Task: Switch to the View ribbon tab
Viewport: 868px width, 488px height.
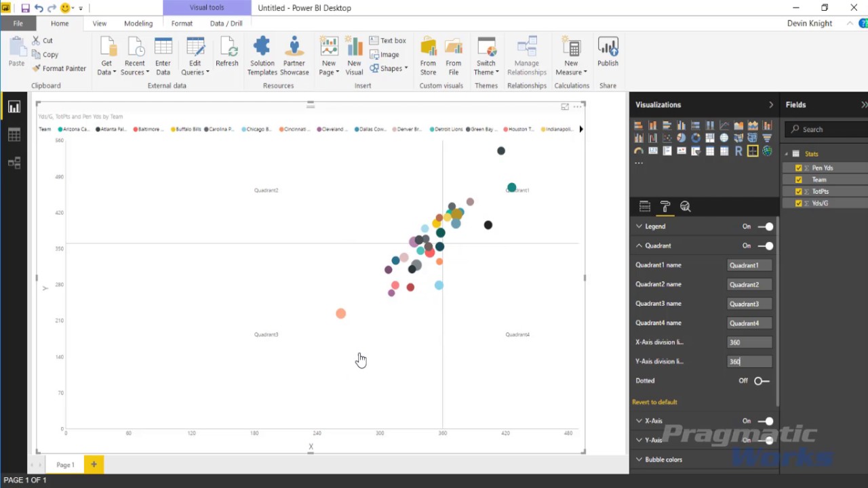Action: tap(100, 23)
